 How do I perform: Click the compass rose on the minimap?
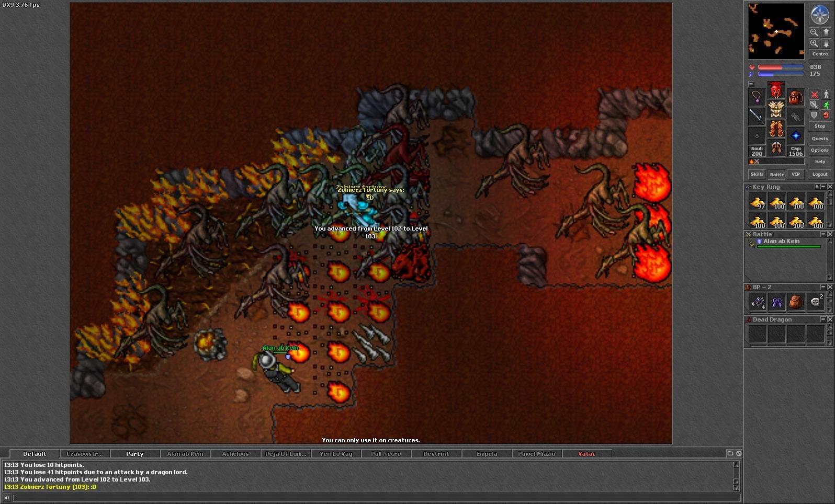point(819,15)
